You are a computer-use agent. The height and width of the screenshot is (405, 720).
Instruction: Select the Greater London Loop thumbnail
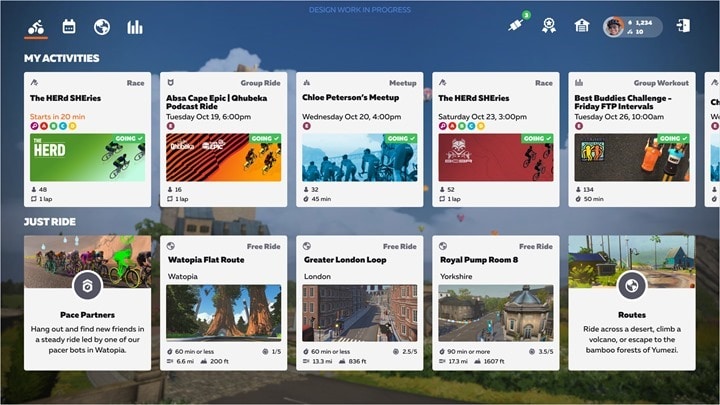click(360, 313)
